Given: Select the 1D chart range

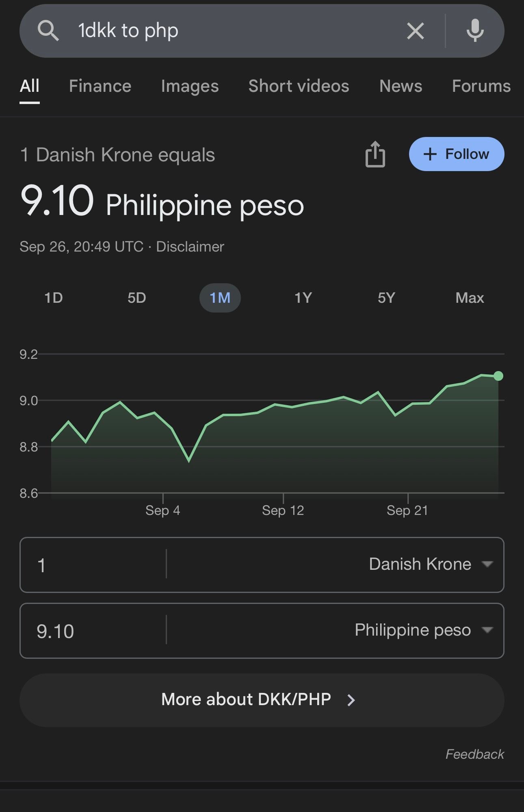Looking at the screenshot, I should point(54,298).
